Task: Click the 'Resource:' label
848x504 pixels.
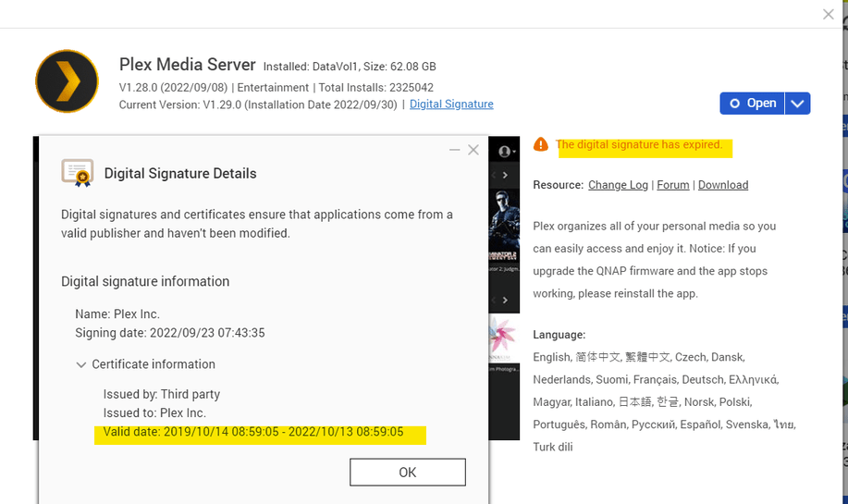Action: (x=559, y=185)
